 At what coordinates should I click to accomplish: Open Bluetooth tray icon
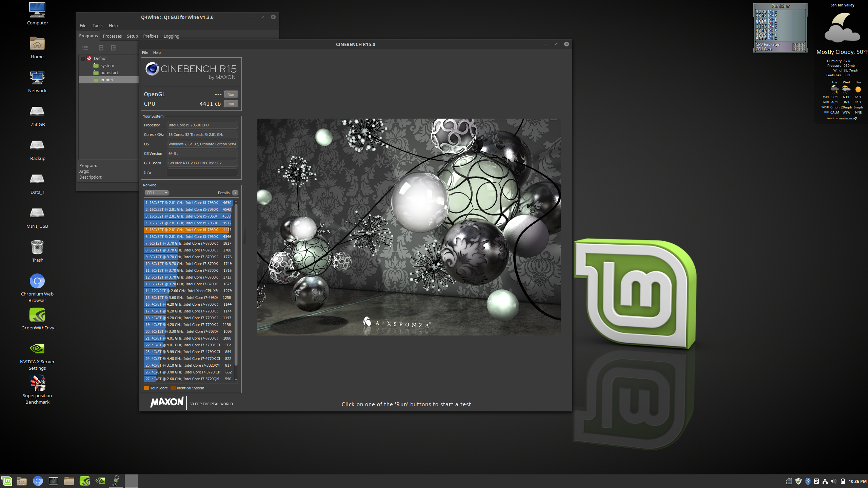coord(808,481)
